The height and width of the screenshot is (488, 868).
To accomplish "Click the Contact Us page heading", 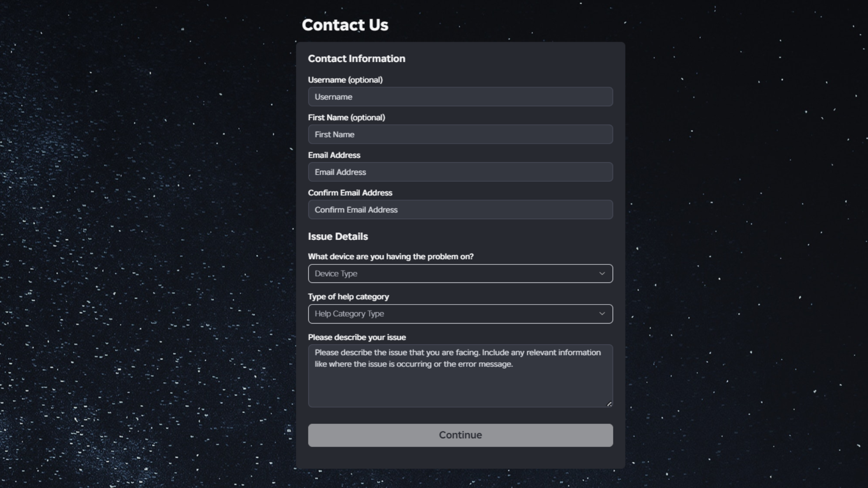I will coord(345,25).
